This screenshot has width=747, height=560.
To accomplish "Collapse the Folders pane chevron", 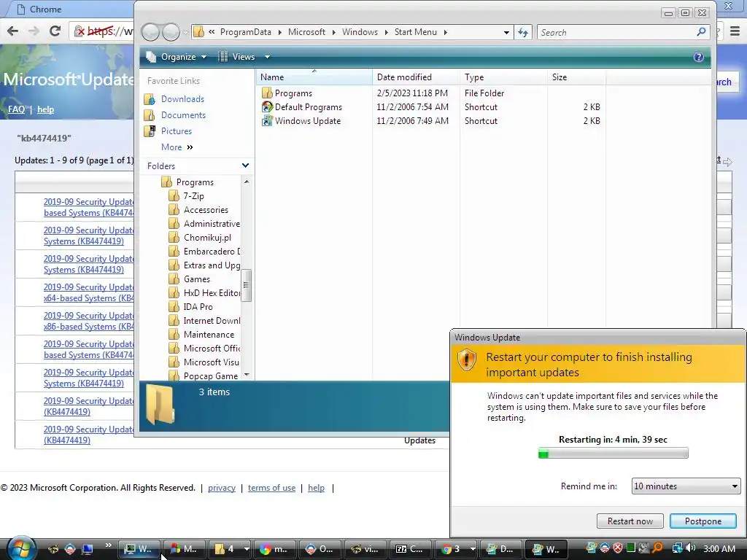I will click(x=245, y=166).
